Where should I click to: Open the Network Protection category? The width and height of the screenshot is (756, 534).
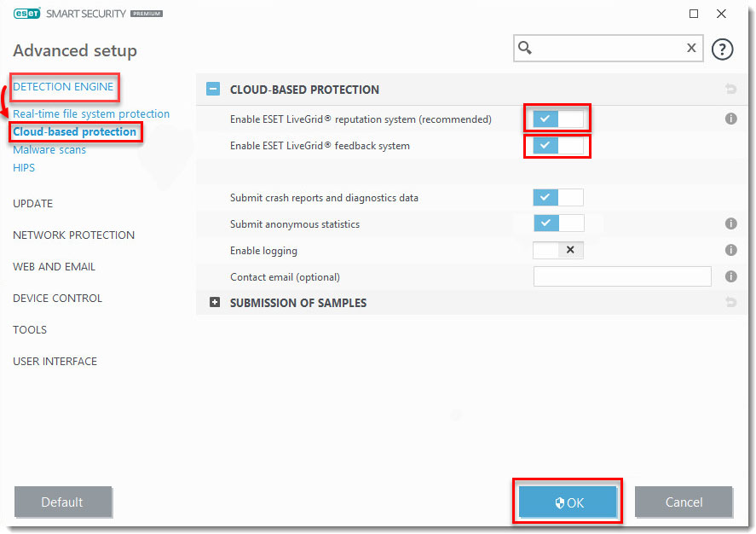74,235
